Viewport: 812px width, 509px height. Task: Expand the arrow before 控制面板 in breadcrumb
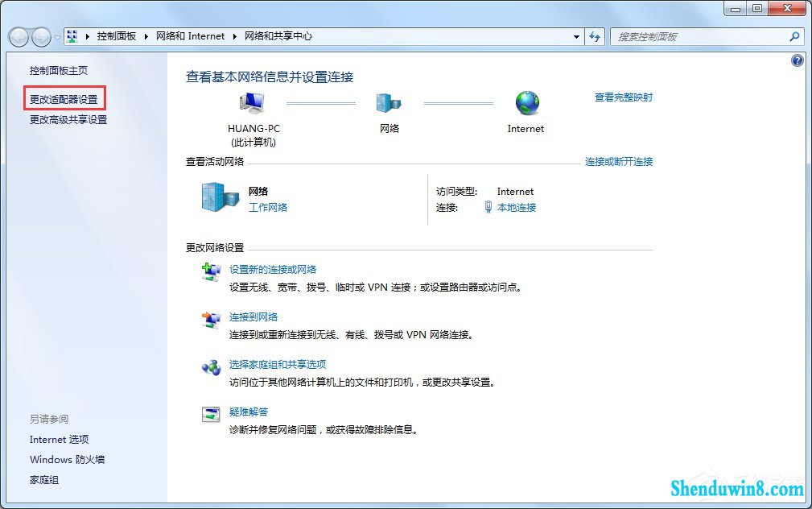tap(87, 36)
